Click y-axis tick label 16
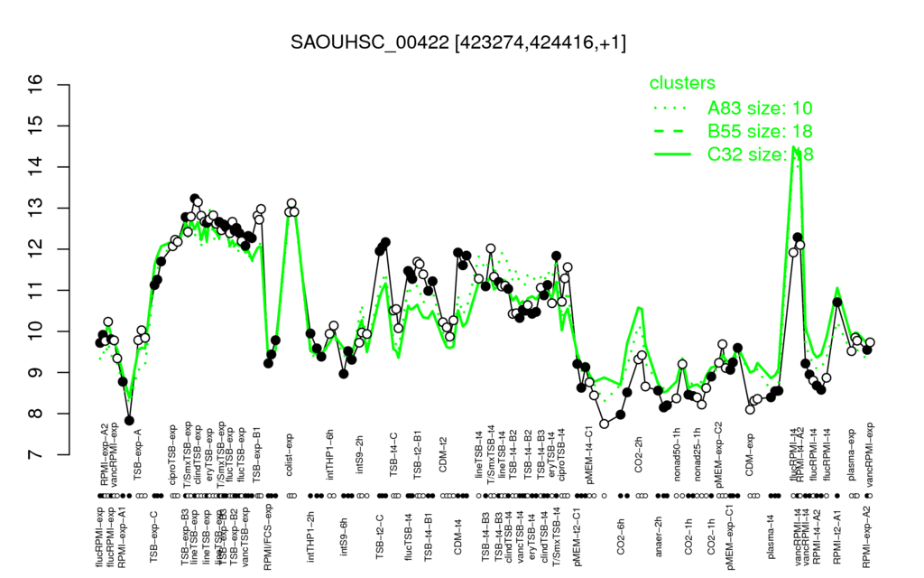This screenshot has height=578, width=924. click(36, 84)
